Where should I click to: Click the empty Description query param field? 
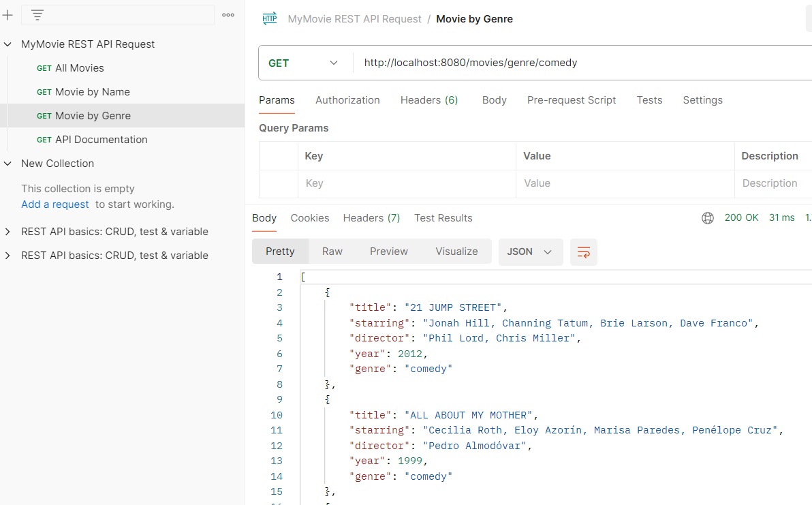point(773,183)
